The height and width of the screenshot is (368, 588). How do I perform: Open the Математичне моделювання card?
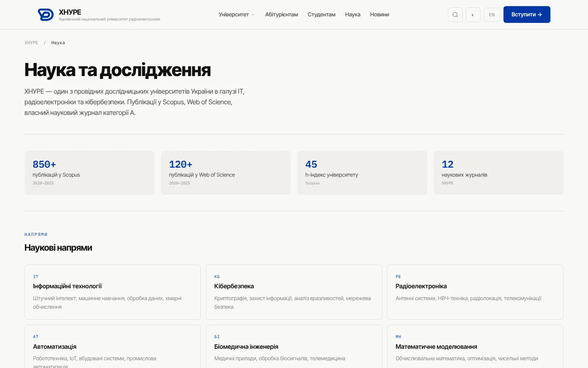[x=475, y=347]
